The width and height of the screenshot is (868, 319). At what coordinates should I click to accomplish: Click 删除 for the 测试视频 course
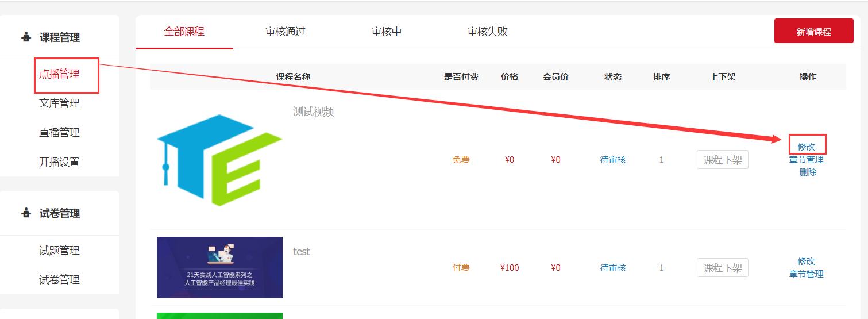(808, 172)
